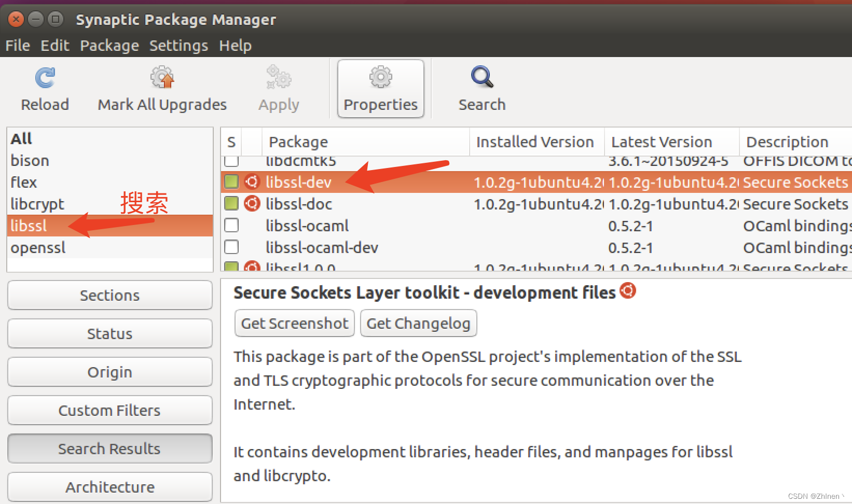Click the libssl-ocaml latest version 0.5.2-1
Screen dimensions: 852x504
[630, 226]
